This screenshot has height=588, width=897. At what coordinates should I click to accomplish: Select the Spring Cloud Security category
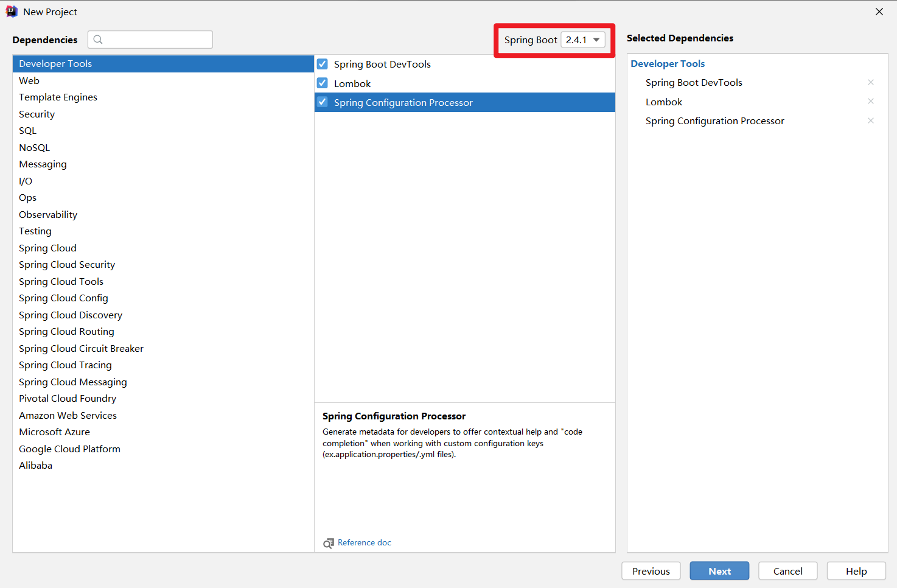point(163,265)
